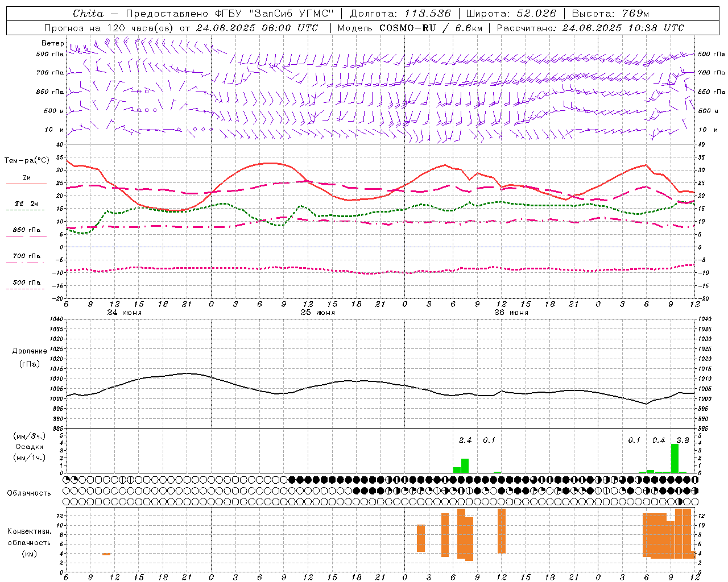Click the "Давление" pressure panel label
This screenshot has width=728, height=582.
click(30, 351)
